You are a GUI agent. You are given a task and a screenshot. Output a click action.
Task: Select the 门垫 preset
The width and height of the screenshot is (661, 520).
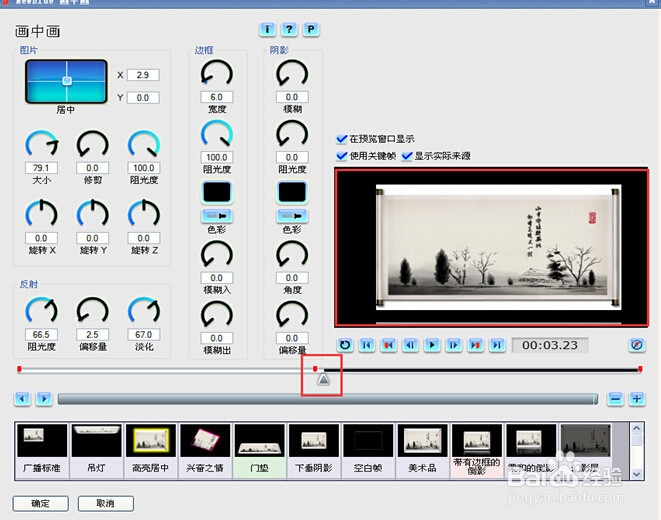(259, 451)
